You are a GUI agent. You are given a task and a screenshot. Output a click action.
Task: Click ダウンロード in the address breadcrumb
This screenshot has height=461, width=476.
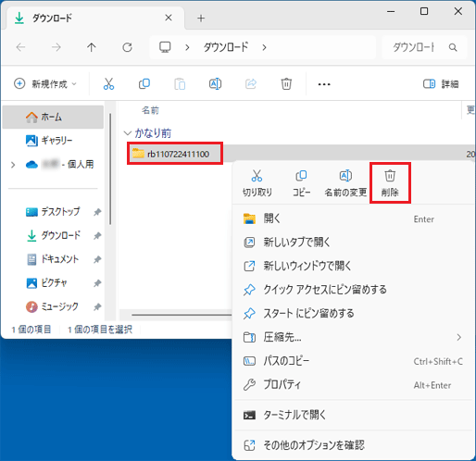point(226,47)
